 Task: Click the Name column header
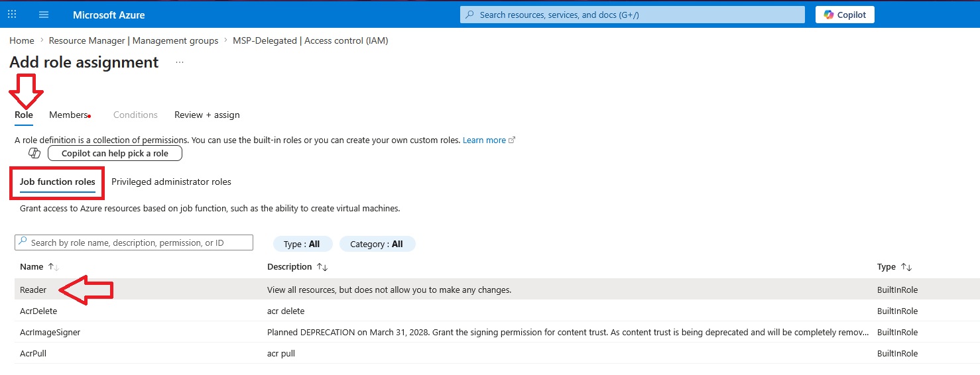tap(31, 267)
